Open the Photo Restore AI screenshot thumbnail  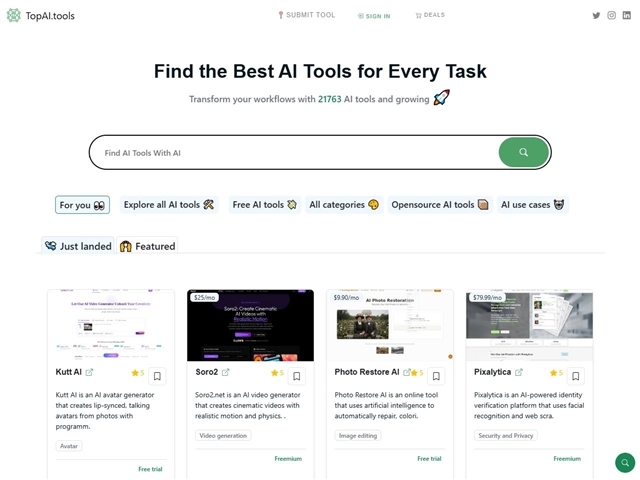pyautogui.click(x=390, y=326)
